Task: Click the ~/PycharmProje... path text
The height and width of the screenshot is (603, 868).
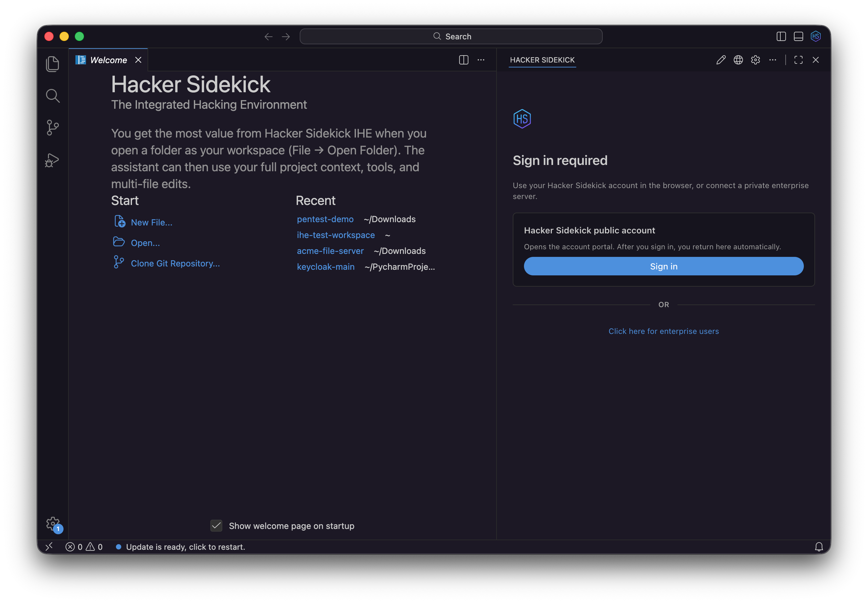Action: tap(400, 267)
